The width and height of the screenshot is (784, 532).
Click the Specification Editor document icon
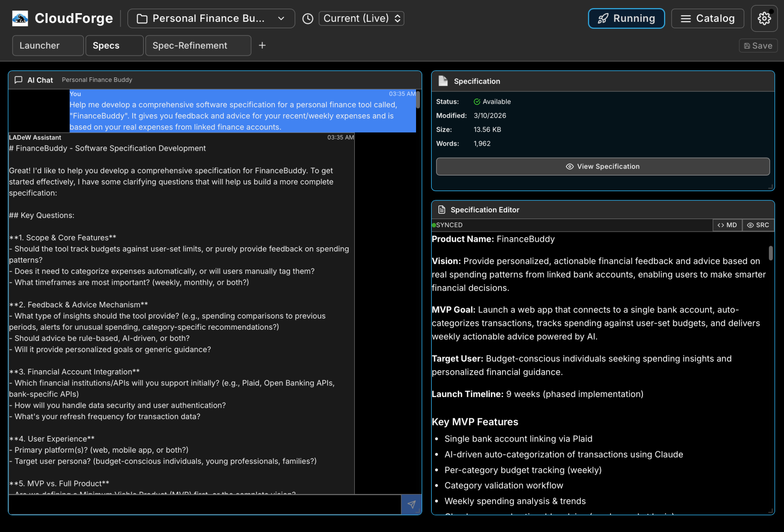coord(442,209)
